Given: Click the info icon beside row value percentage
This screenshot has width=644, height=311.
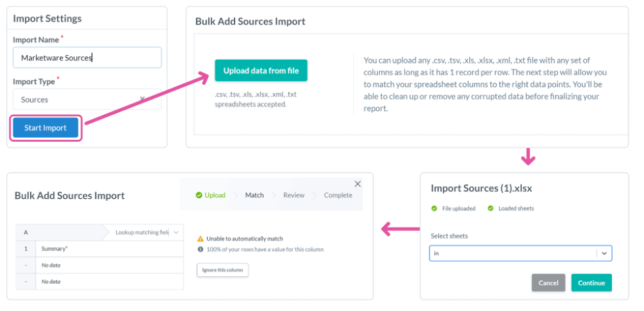Looking at the screenshot, I should click(x=200, y=249).
